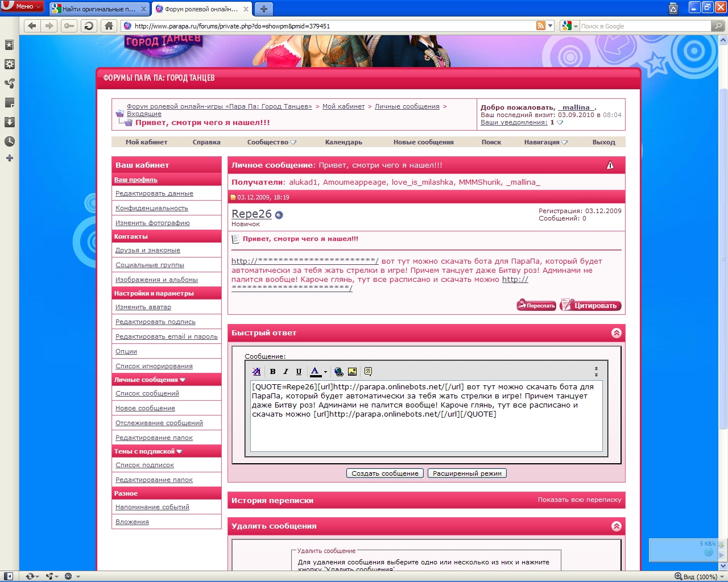
Task: Collapse Темы с подпиской sidebar section
Action: click(x=179, y=451)
